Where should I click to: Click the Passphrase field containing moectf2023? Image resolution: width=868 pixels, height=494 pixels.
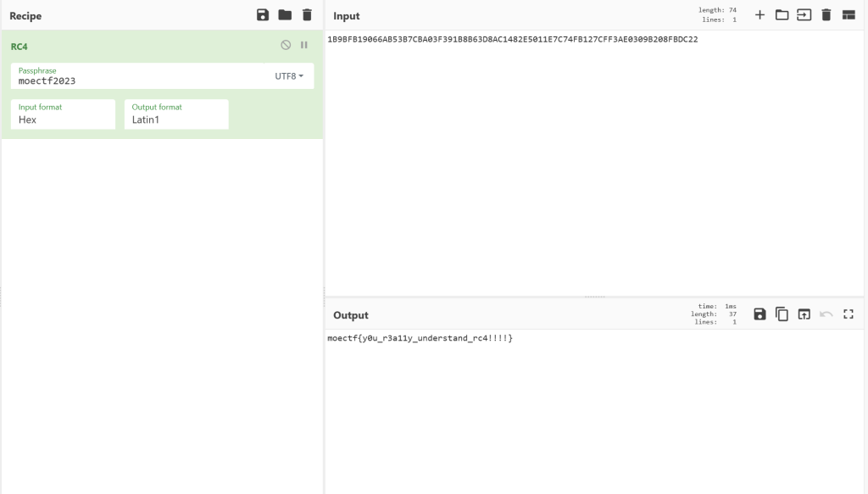pos(136,80)
